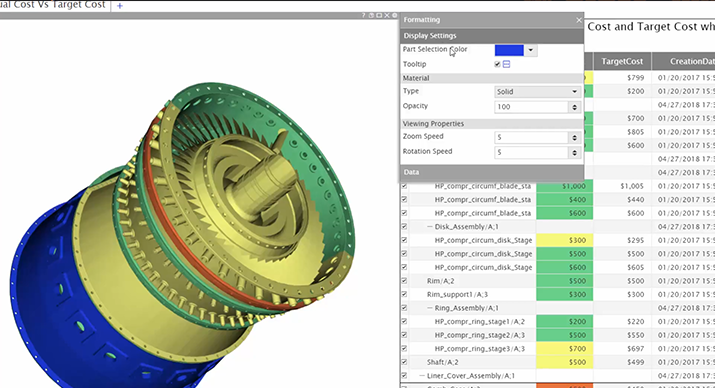Click the yellow $300 disk stage cost cell
715x388 pixels.
tap(565, 240)
